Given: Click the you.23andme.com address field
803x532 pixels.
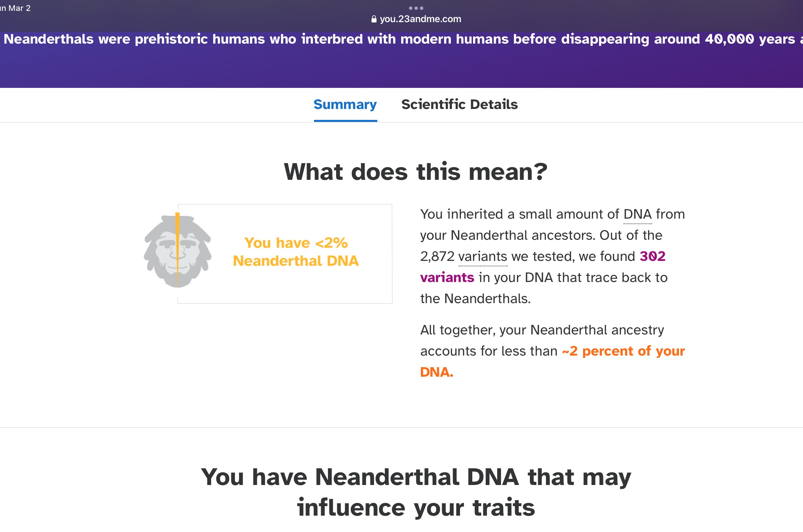Looking at the screenshot, I should coord(420,19).
